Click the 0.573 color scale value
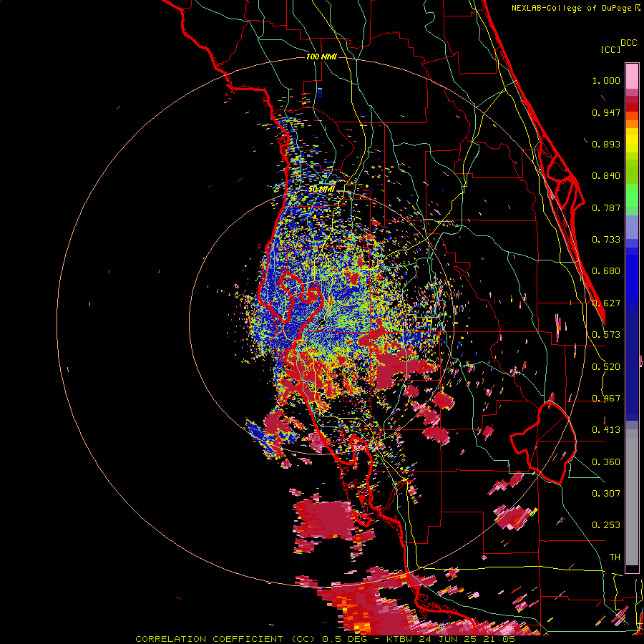The width and height of the screenshot is (644, 644). coord(606,335)
